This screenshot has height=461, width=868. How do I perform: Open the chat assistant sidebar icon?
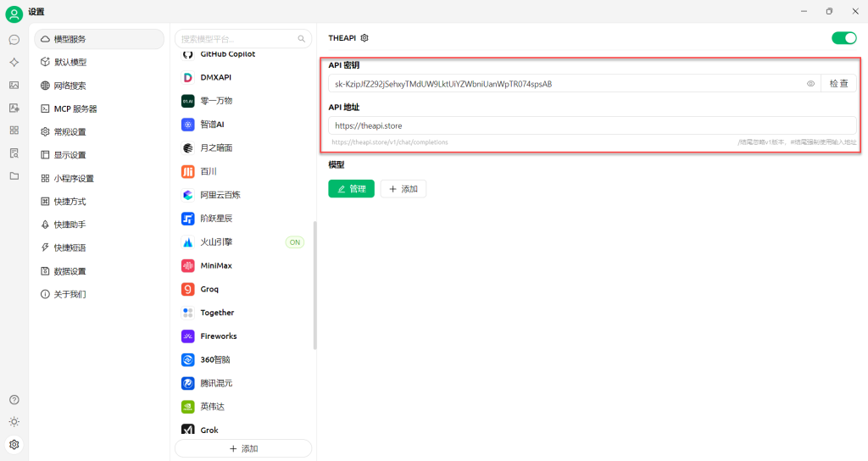click(14, 39)
